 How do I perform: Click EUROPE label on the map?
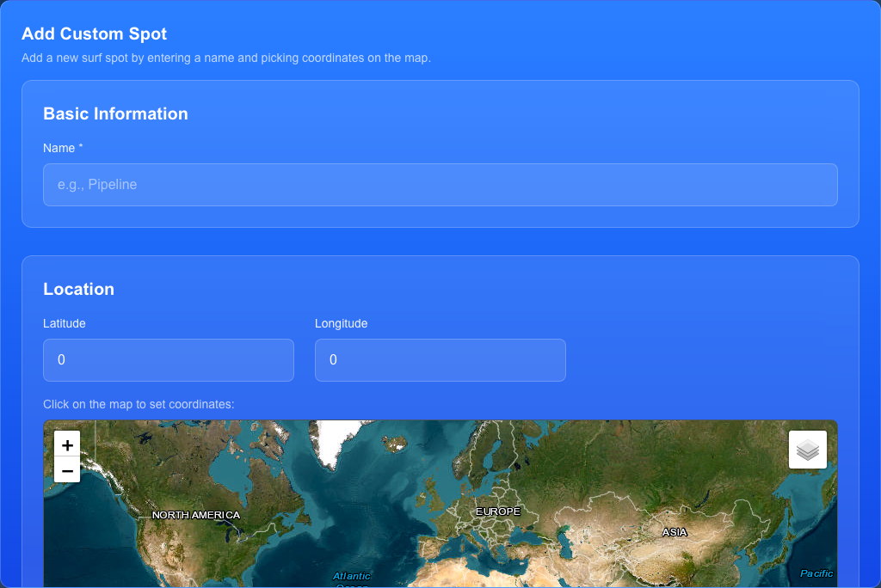point(499,511)
